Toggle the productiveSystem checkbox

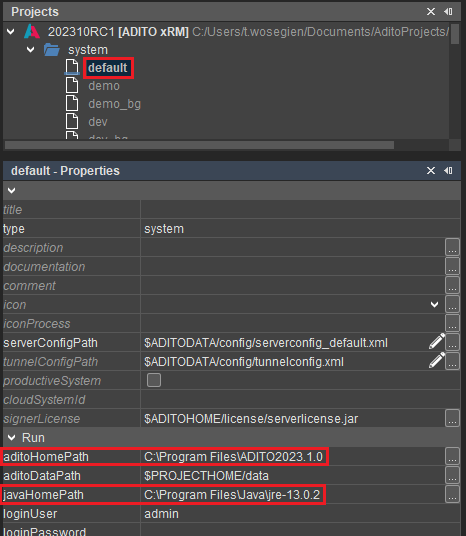(154, 380)
